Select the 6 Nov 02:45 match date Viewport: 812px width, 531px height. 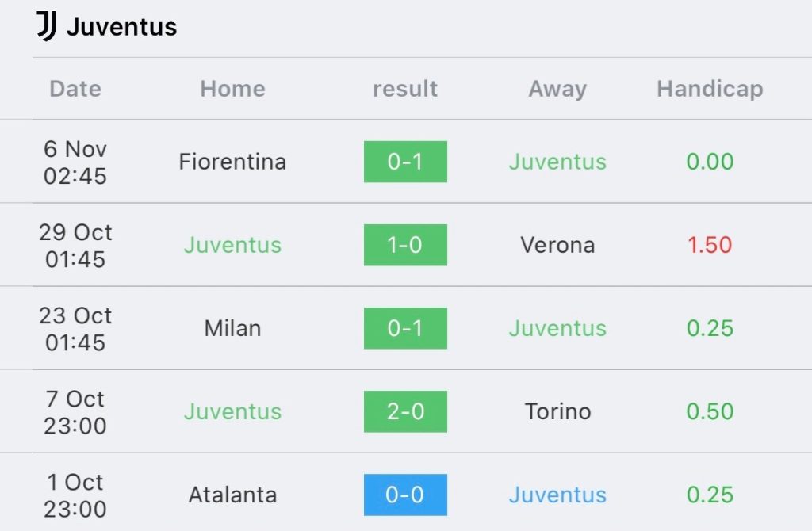(75, 162)
